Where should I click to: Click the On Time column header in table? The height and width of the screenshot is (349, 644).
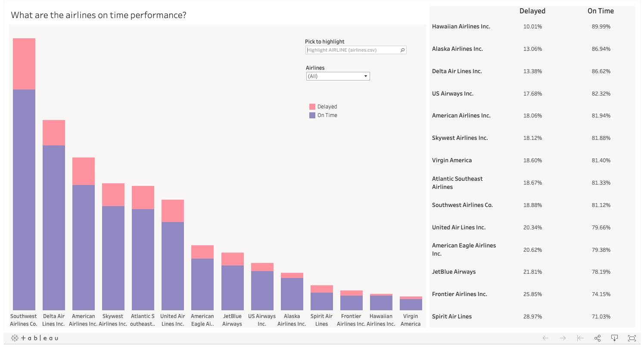601,11
